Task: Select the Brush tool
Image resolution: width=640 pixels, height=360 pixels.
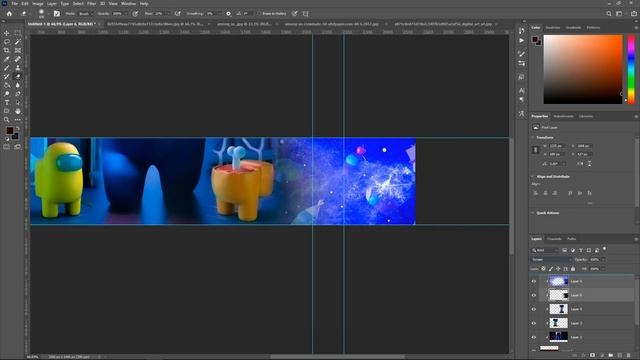Action: coord(7,68)
